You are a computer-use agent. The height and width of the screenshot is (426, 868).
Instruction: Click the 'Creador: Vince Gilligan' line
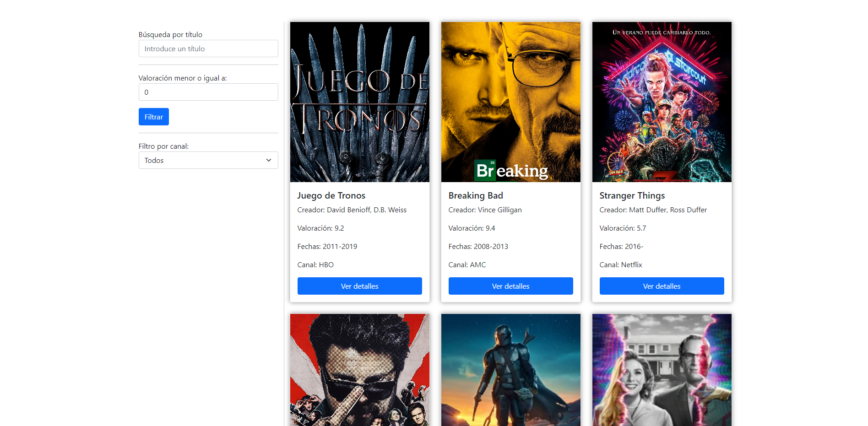coord(485,210)
